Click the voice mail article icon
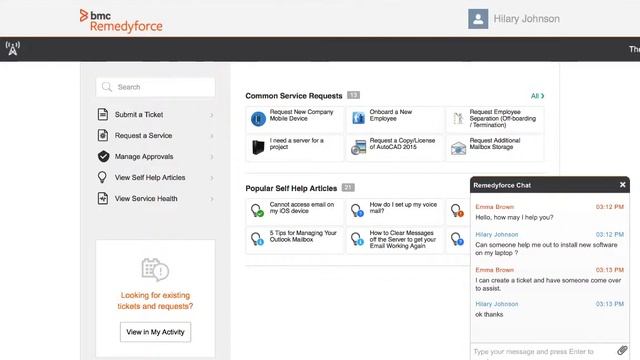 tap(357, 211)
